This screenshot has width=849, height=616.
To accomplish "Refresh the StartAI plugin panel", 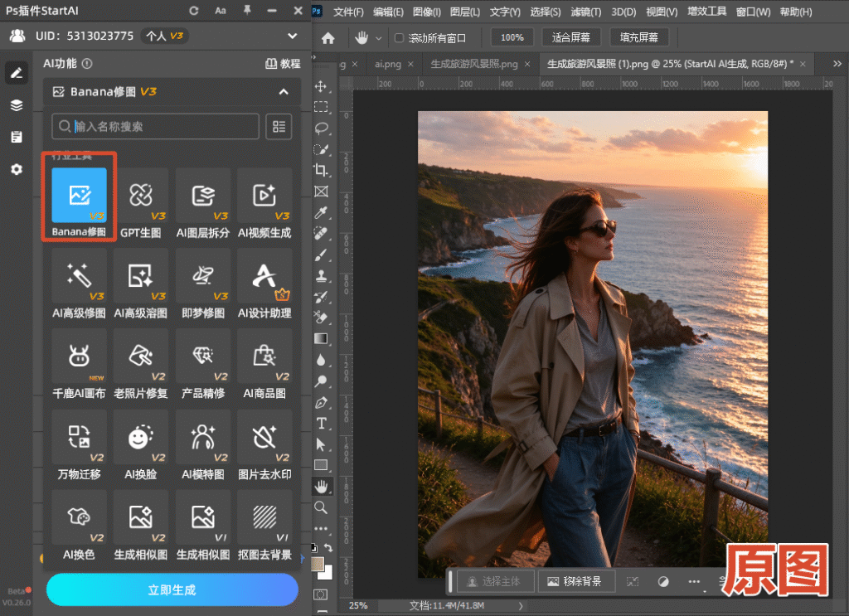I will point(194,11).
